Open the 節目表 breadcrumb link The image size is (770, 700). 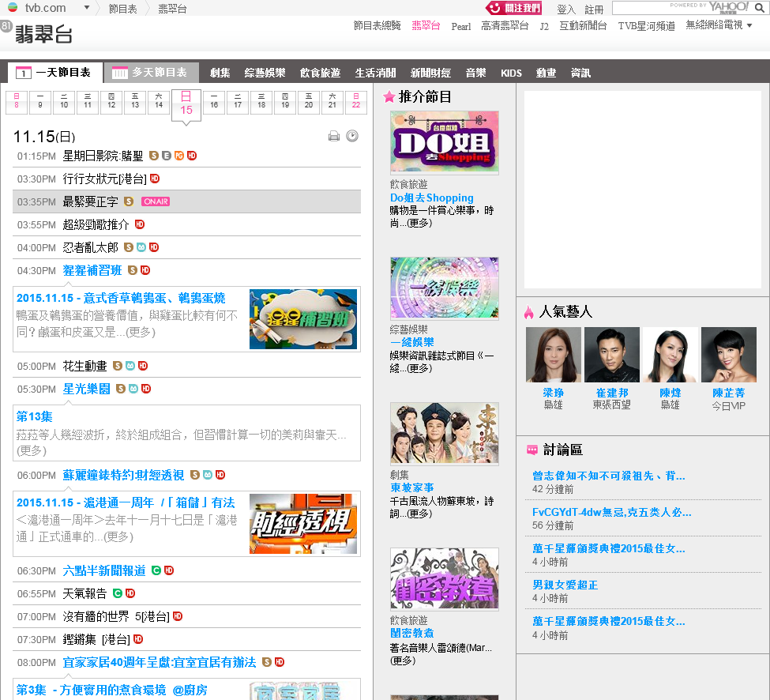point(122,9)
